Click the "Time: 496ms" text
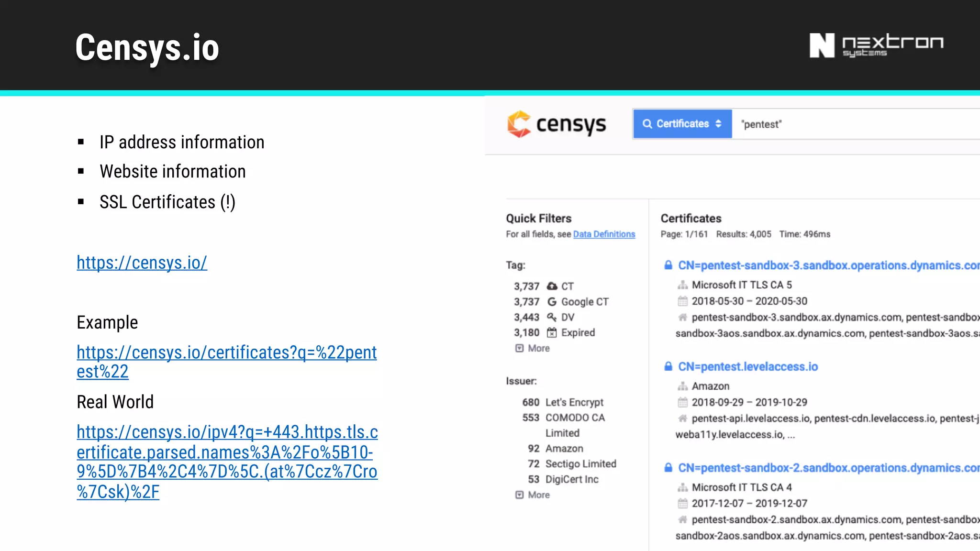This screenshot has height=551, width=980. click(805, 234)
